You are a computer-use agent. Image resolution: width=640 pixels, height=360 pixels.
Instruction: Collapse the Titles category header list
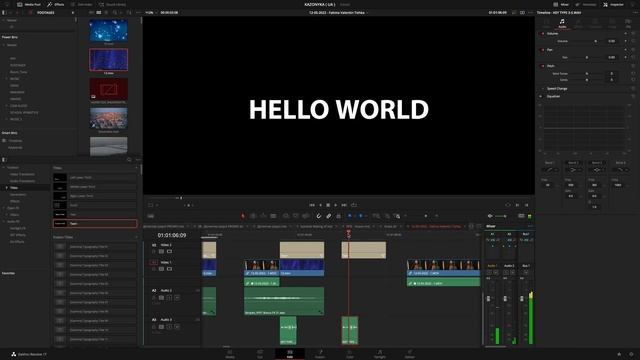coord(136,168)
